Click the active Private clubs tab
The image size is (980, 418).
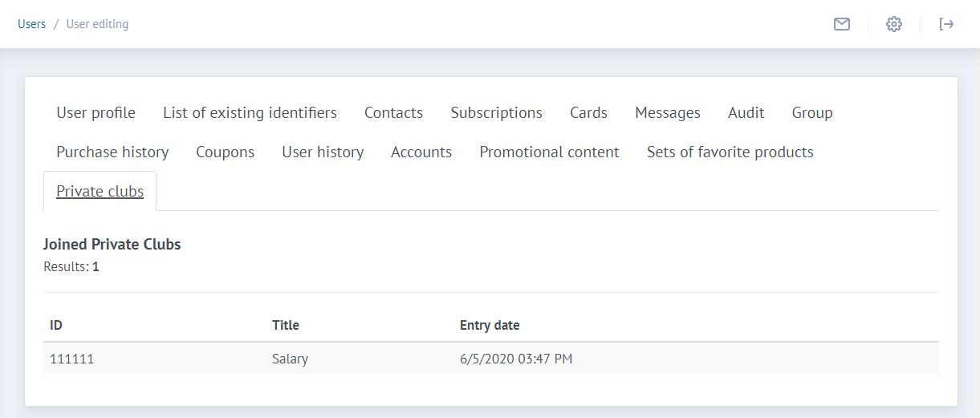pos(100,191)
